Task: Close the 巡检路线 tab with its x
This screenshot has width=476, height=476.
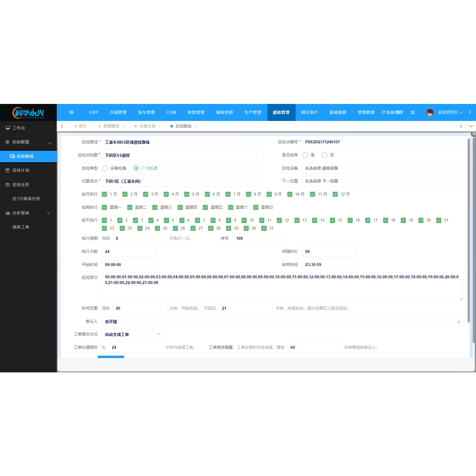Action: 196,126
